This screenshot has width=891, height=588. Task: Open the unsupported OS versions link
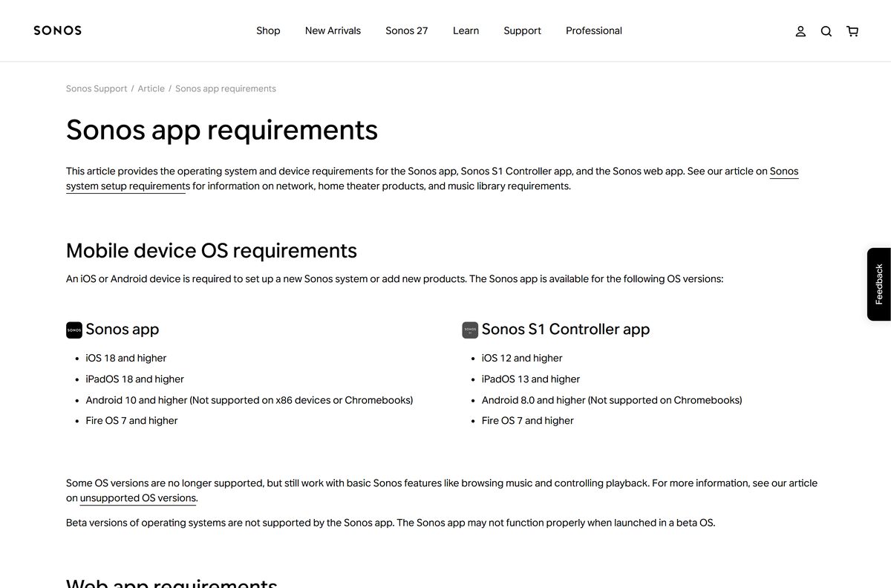pos(138,498)
